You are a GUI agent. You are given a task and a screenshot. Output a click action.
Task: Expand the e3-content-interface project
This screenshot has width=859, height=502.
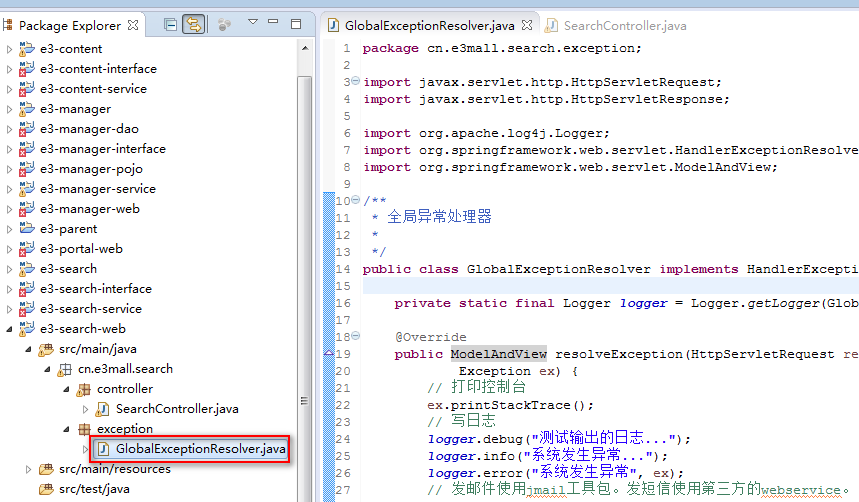click(x=9, y=69)
